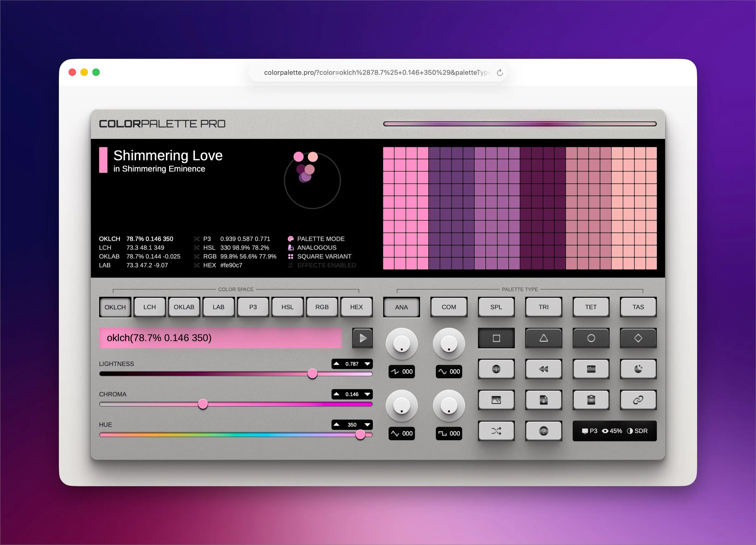
Task: Click the chroma value up arrow
Action: tap(337, 394)
